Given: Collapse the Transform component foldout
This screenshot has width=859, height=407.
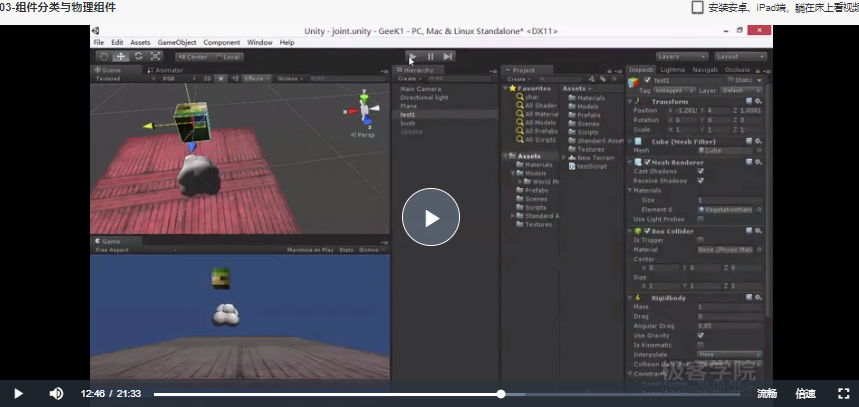Looking at the screenshot, I should coord(630,101).
